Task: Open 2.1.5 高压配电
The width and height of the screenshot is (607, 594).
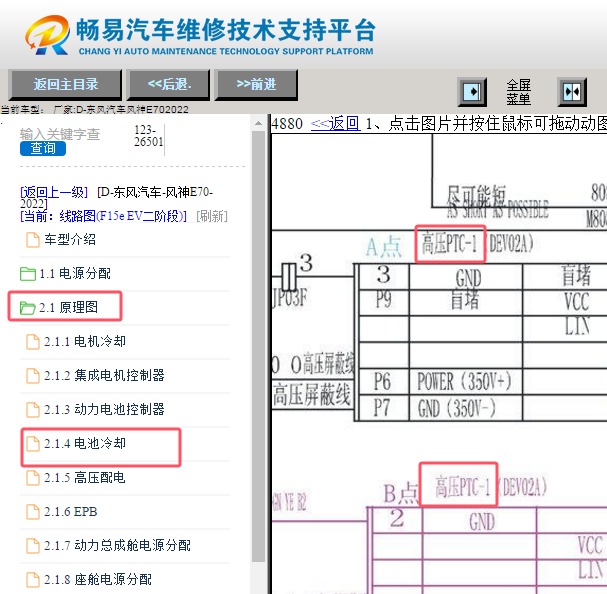Action: click(85, 477)
